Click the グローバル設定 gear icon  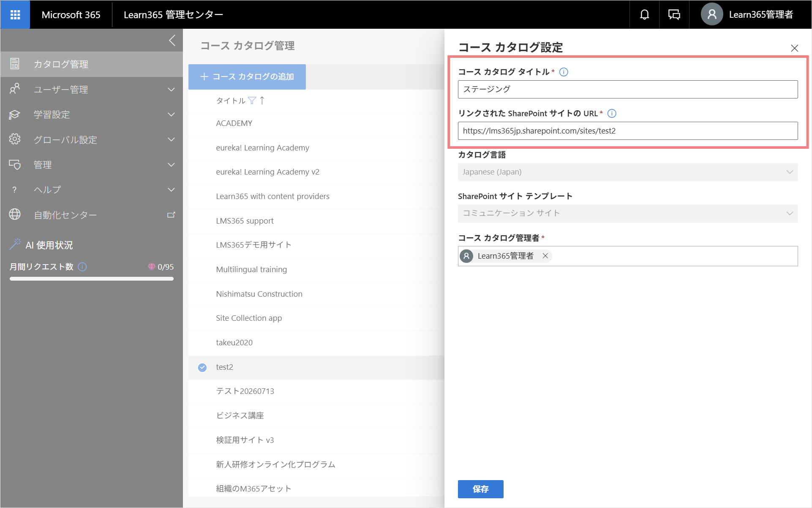pyautogui.click(x=15, y=139)
